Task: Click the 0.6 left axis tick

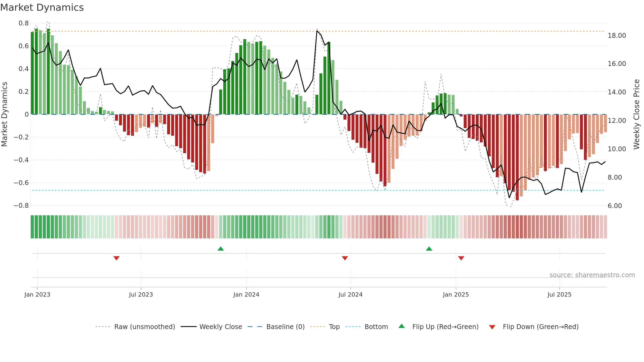Action: [24, 46]
